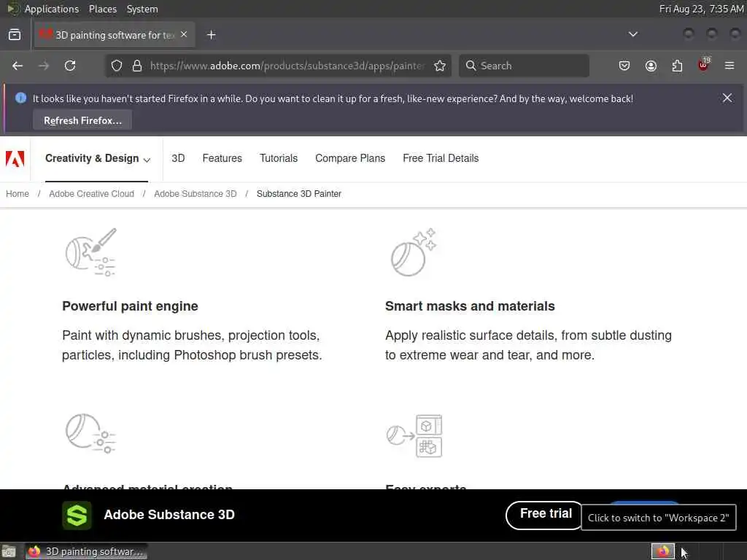
Task: Click the Firefox Search input field
Action: tap(524, 66)
